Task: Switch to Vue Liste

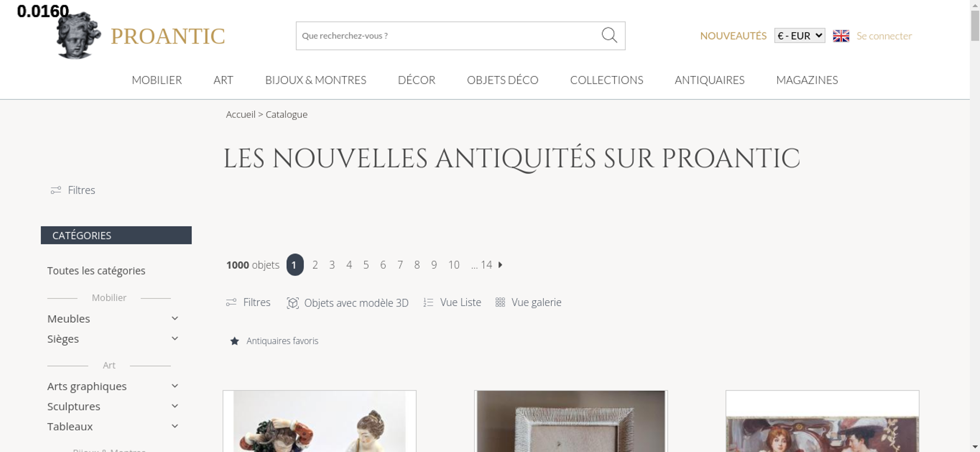Action: (x=452, y=303)
